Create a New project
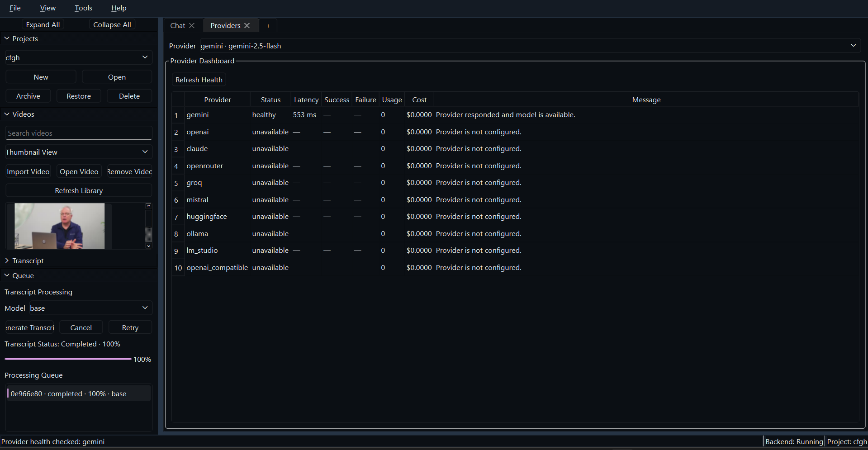 pos(41,77)
